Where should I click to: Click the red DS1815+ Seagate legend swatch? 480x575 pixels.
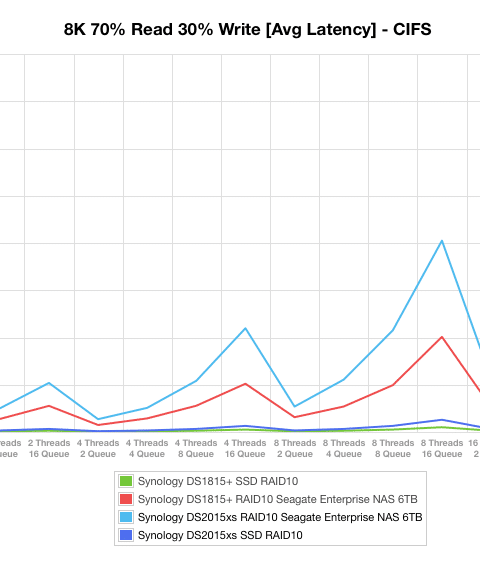tap(126, 499)
